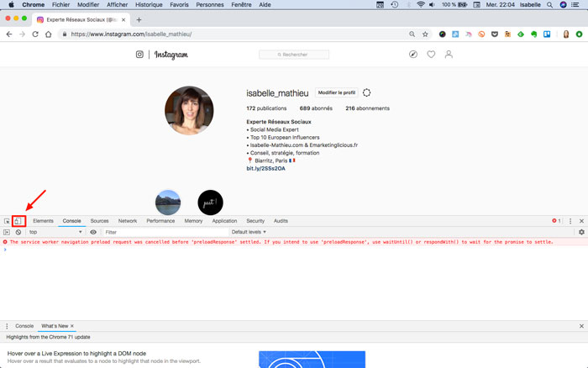The image size is (588, 368).
Task: Reload the page in Chrome
Action: click(x=35, y=34)
